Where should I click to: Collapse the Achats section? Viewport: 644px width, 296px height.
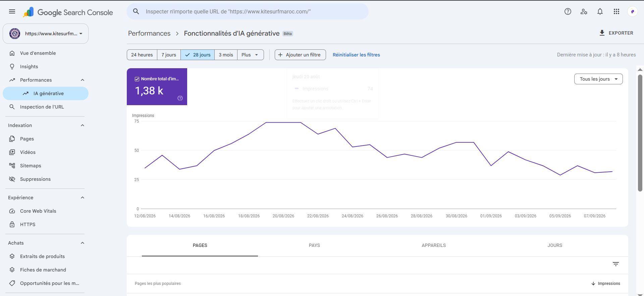(83, 243)
